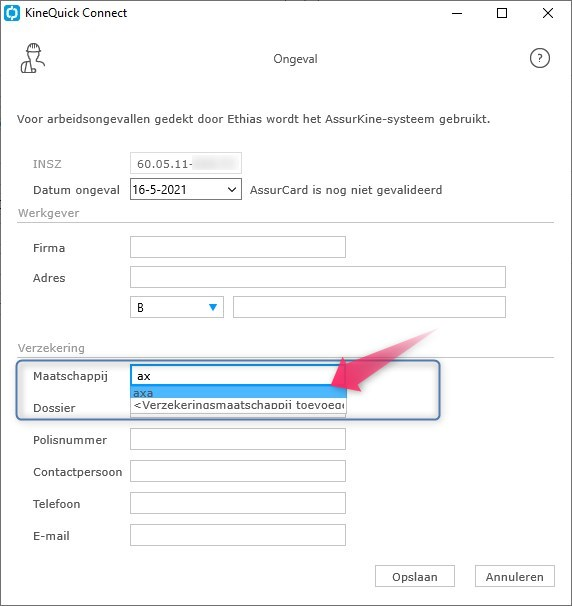Click the injured worker Ongeval icon
Image resolution: width=572 pixels, height=606 pixels.
coord(33,58)
